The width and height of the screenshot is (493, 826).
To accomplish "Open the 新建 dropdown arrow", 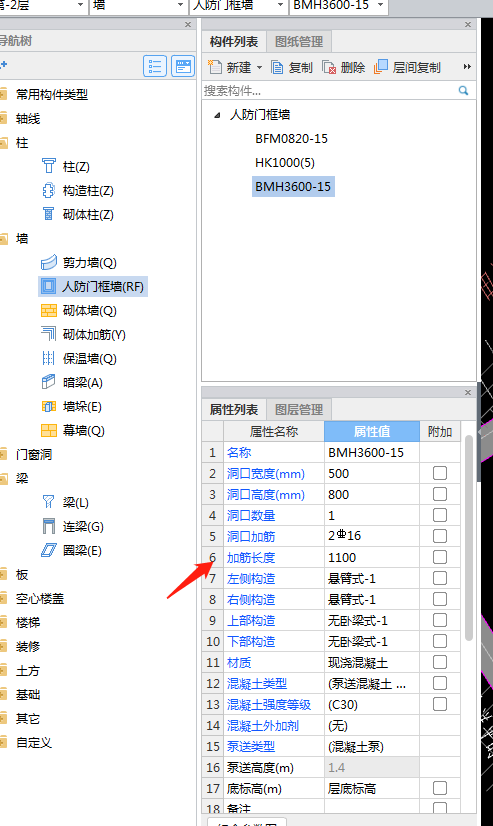I will pyautogui.click(x=259, y=67).
